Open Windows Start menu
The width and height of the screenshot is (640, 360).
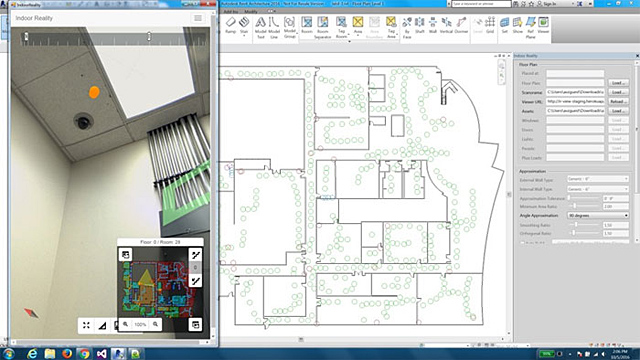(9, 353)
